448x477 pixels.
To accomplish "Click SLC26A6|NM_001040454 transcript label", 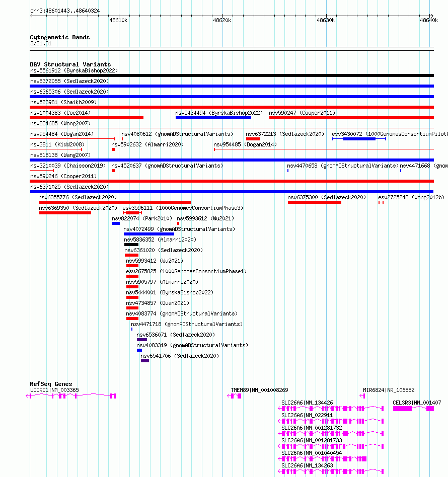I will [312, 453].
